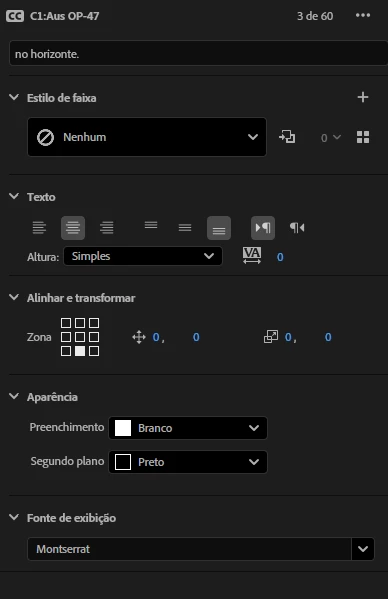388x599 pixels.
Task: Align caption text to the right
Action: click(107, 228)
